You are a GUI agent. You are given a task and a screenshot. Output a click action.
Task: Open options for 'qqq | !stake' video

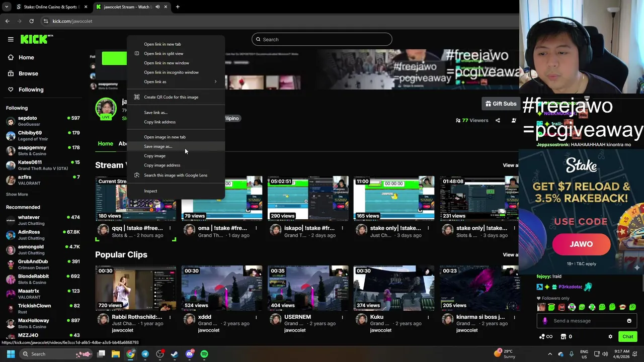(x=170, y=228)
